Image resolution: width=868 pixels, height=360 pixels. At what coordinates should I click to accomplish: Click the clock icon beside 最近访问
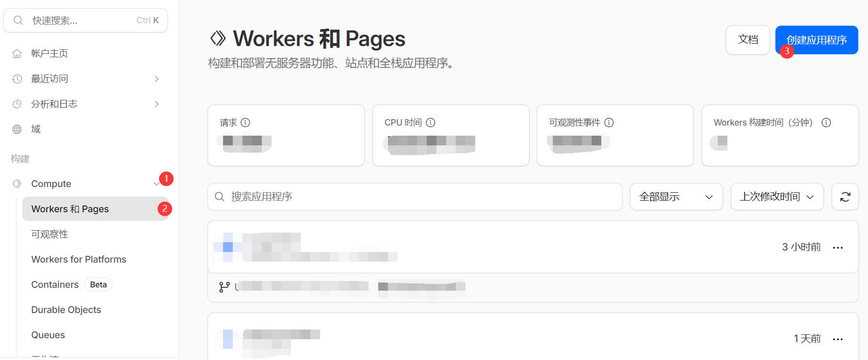click(17, 78)
